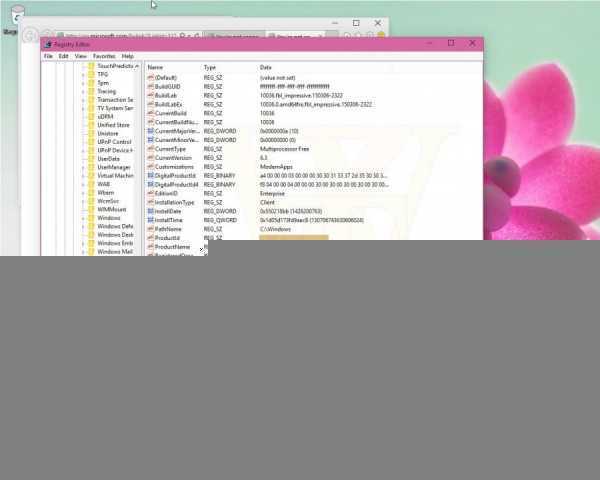600x480 pixels.
Task: Expand the Virtual Machin... registry key
Action: (83, 176)
